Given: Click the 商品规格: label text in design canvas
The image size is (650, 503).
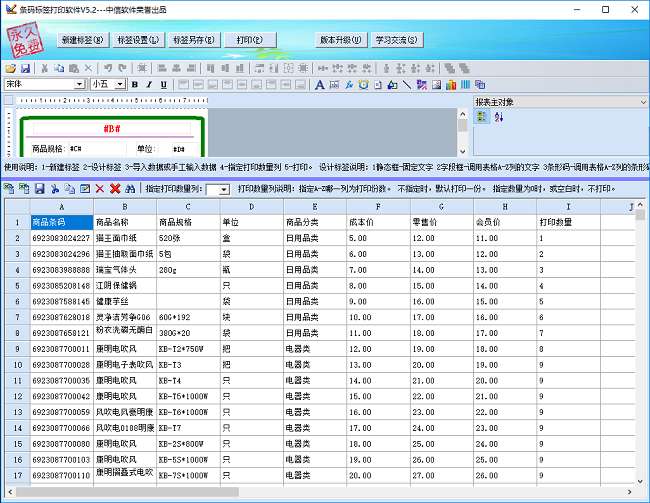Looking at the screenshot, I should (48, 148).
